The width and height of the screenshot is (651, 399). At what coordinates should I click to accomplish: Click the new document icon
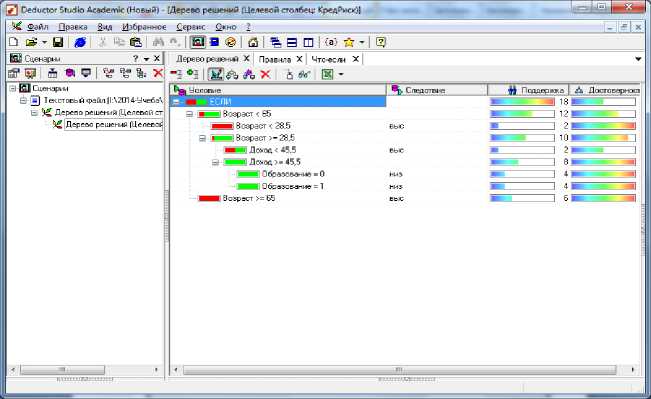tap(14, 42)
